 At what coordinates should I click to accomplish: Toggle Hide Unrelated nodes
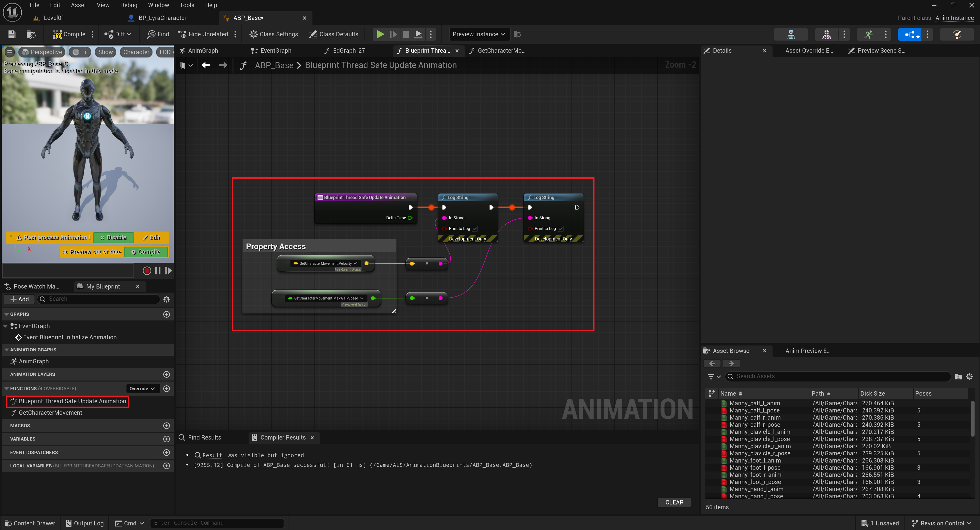tap(203, 34)
